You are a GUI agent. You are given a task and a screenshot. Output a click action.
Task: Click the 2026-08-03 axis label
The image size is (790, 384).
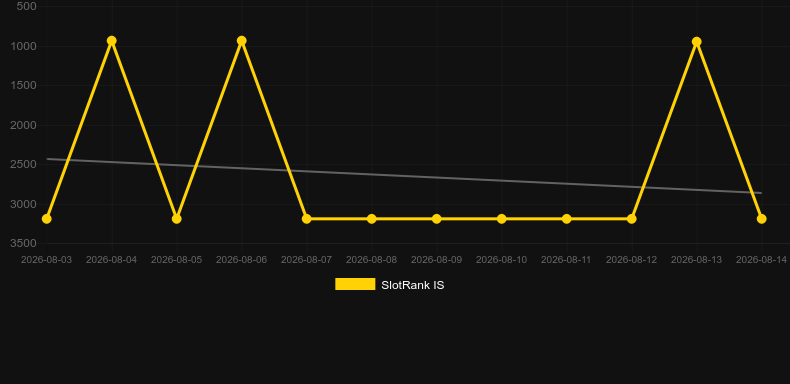coord(46,260)
